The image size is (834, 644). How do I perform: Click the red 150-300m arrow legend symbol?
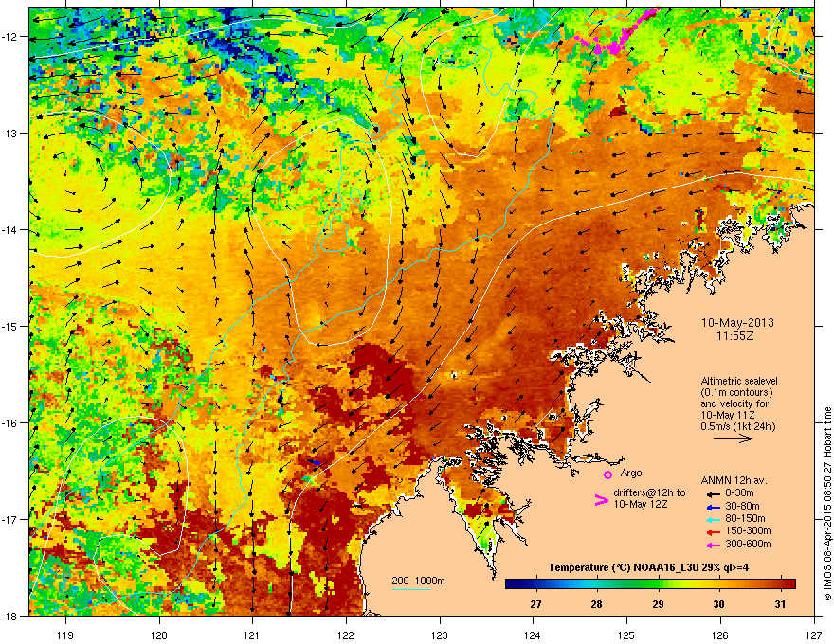coord(714,532)
